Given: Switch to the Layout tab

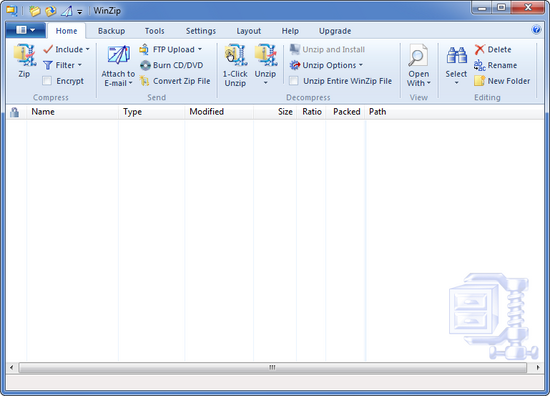Looking at the screenshot, I should pos(249,31).
